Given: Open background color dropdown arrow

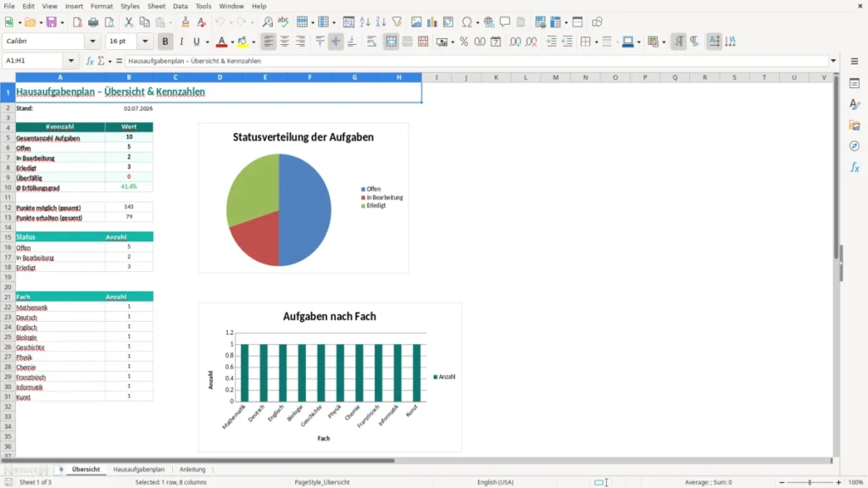Looking at the screenshot, I should [x=253, y=42].
